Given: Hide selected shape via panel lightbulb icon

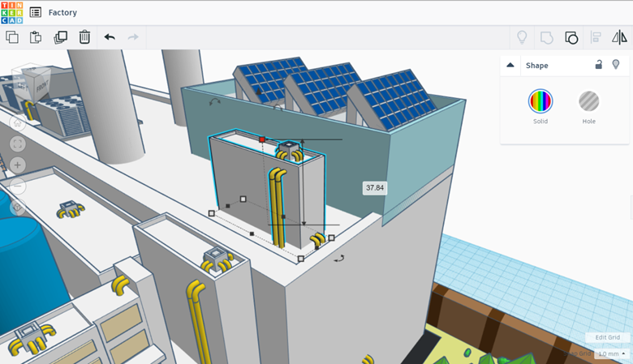Looking at the screenshot, I should click(616, 65).
